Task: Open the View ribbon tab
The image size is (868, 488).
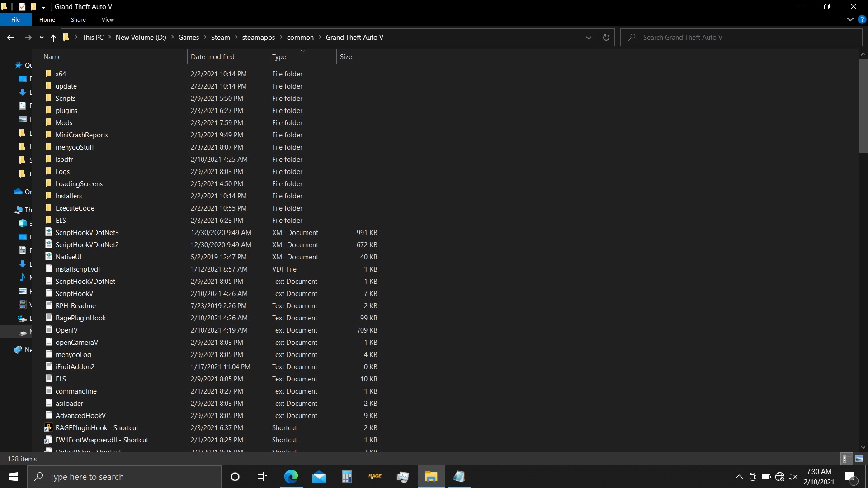Action: coord(108,20)
